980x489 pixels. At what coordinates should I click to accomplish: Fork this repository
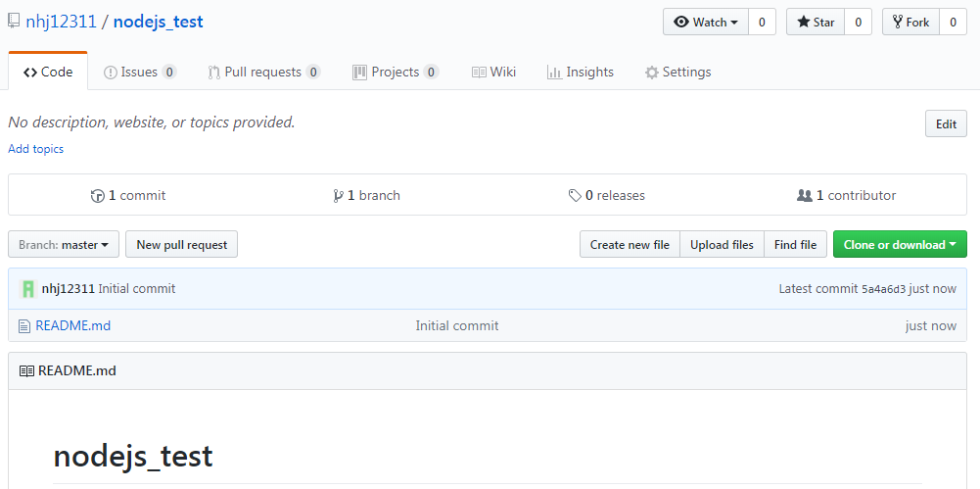910,22
